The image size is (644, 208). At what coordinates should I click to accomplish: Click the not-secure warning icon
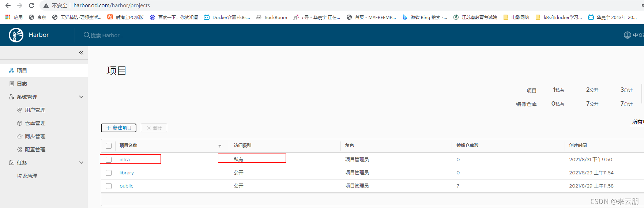tap(46, 5)
